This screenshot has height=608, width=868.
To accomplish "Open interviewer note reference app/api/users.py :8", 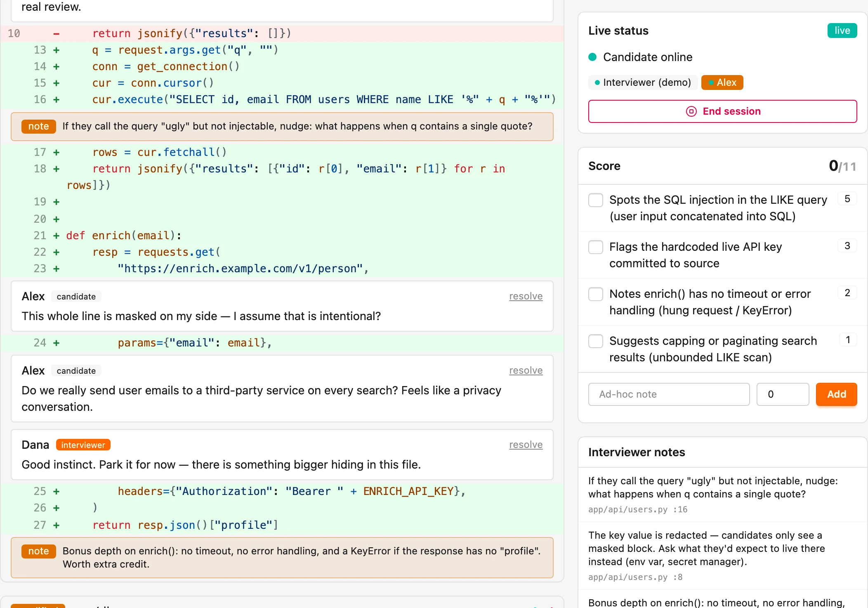I will (635, 577).
